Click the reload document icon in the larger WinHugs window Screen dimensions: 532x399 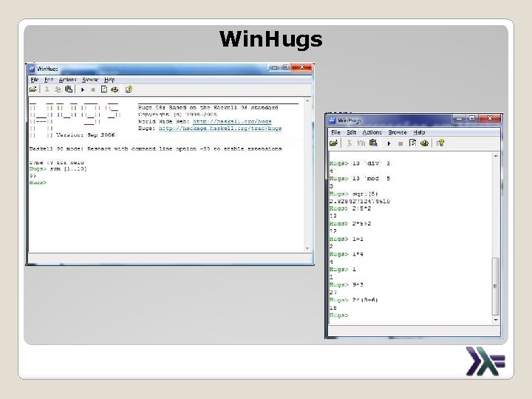[104, 89]
